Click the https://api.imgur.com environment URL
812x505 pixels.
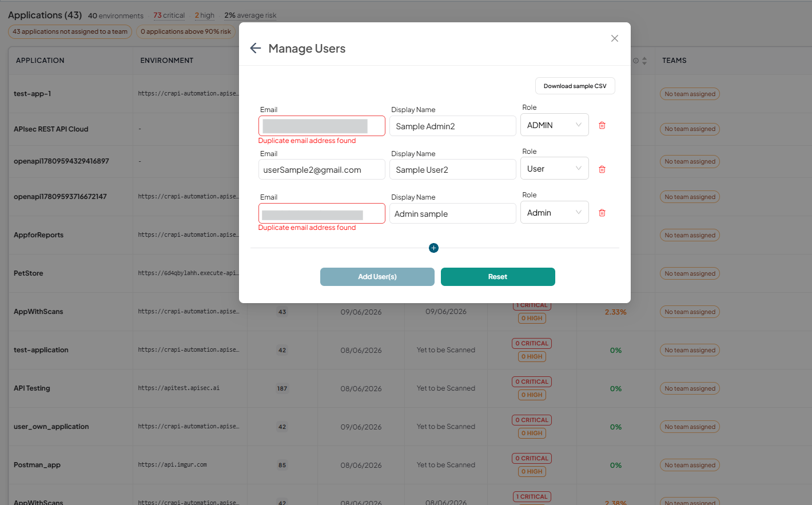coord(172,465)
